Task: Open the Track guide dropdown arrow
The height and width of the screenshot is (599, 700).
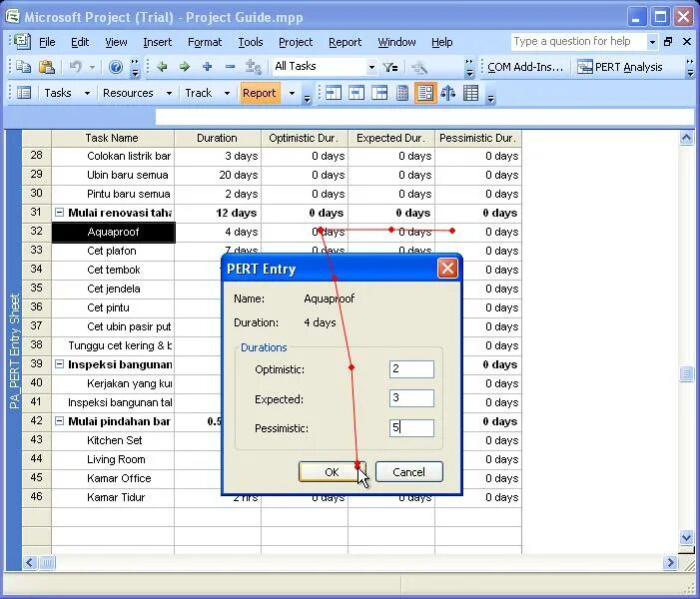Action: 227,93
